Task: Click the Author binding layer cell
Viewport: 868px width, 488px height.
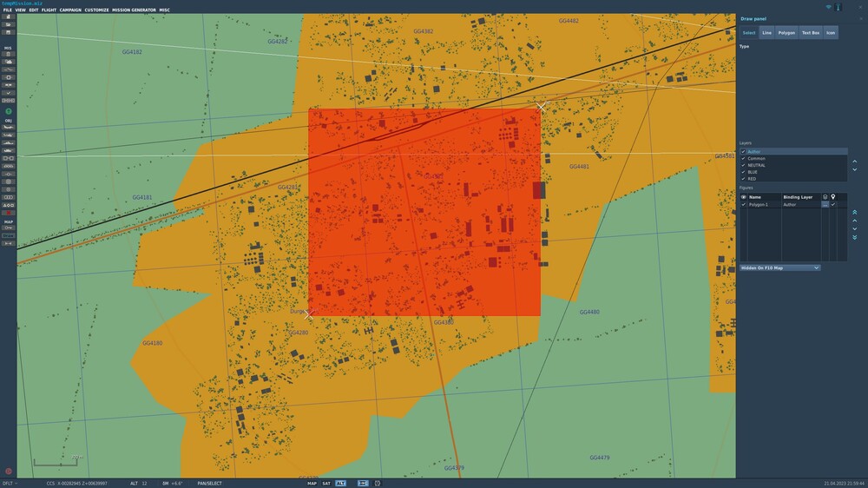Action: [800, 204]
